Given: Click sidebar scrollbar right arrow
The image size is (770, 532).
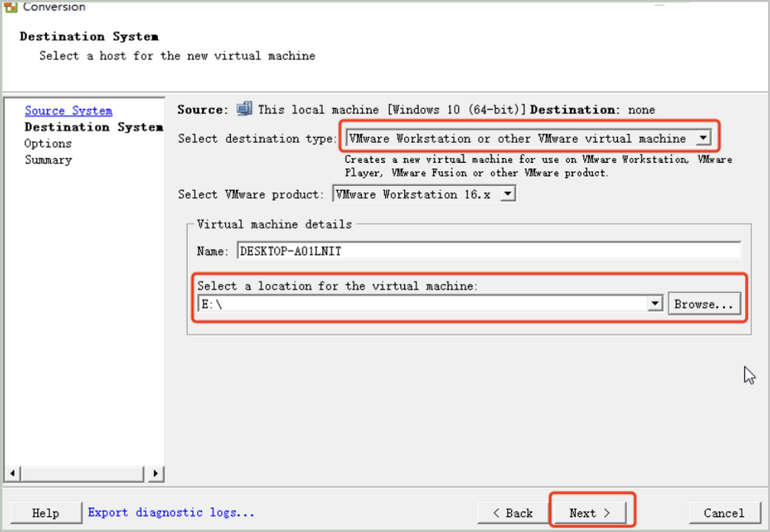Looking at the screenshot, I should click(156, 474).
